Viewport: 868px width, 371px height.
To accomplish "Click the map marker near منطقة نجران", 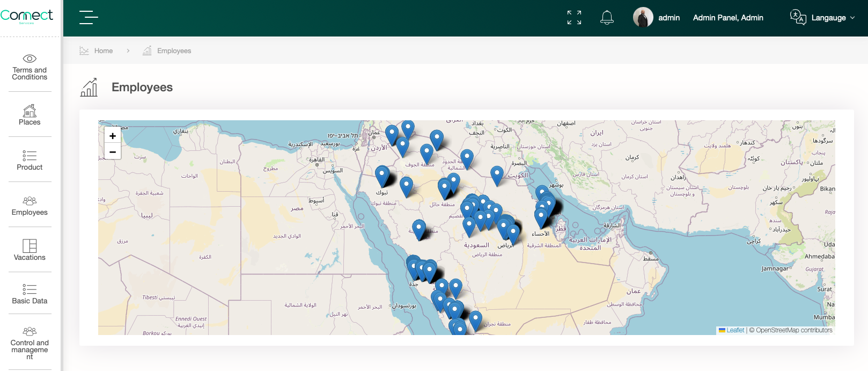I will [475, 321].
